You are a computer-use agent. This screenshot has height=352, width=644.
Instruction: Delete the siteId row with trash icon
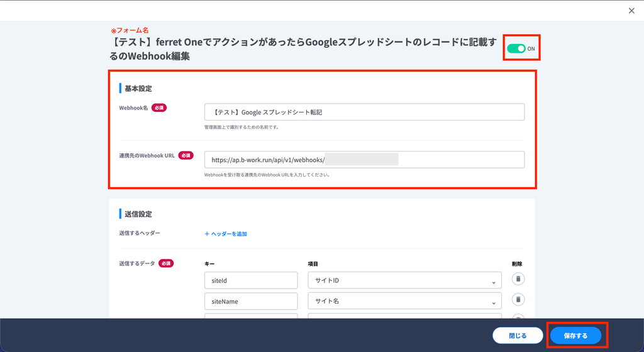(x=518, y=279)
